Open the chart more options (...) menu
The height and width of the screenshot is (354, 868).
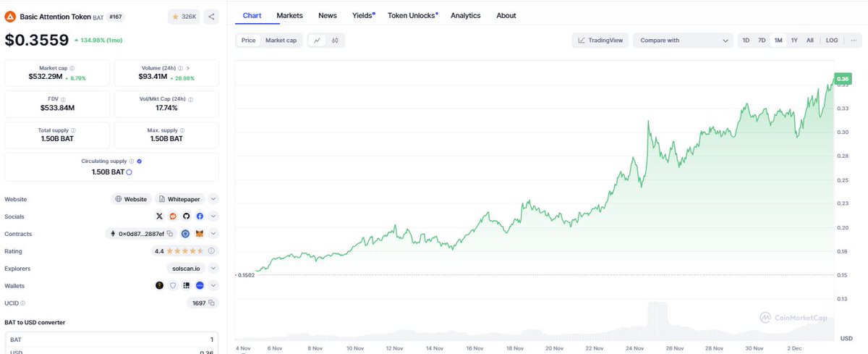854,41
